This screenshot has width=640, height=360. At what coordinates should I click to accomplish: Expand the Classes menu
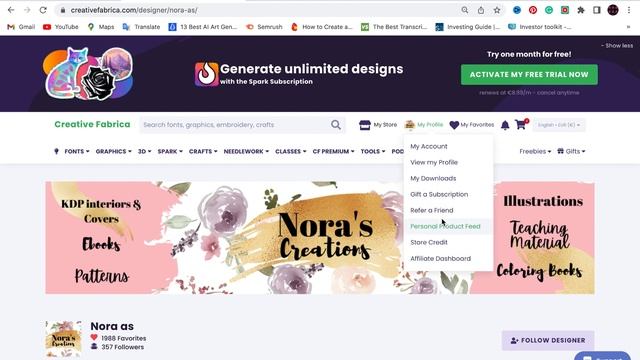[291, 151]
